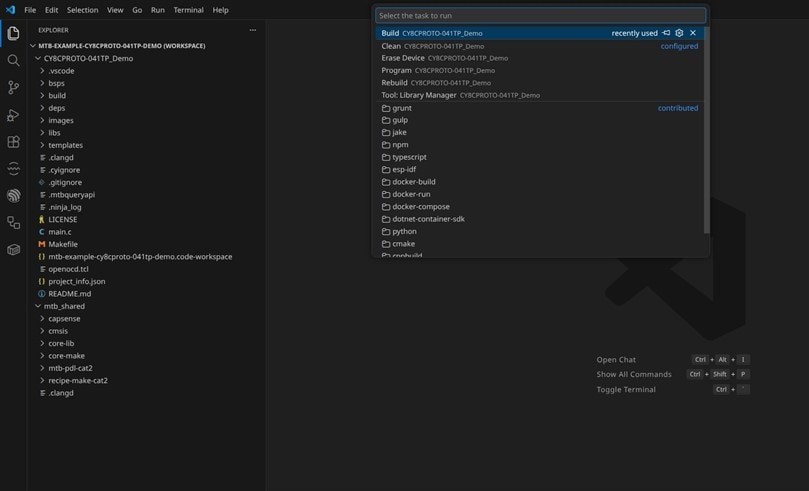Screen dimensions: 809x491
Task: Click the task list scrollbar
Action: coord(706,130)
